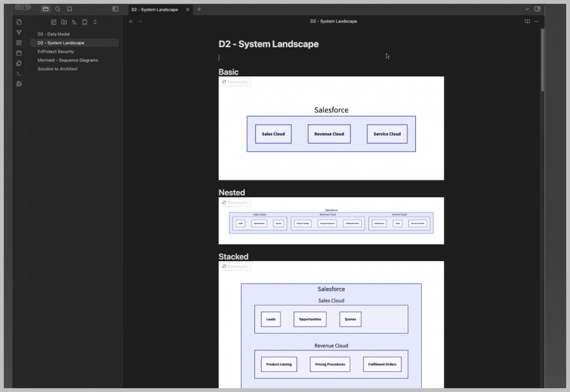Add a new tab with plus
The image size is (570, 392).
(199, 9)
